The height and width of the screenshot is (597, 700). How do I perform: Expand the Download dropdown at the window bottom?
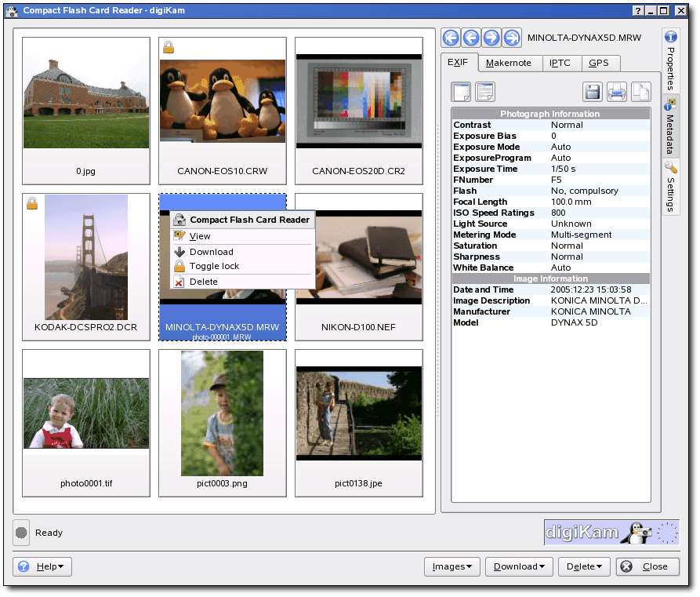(519, 566)
